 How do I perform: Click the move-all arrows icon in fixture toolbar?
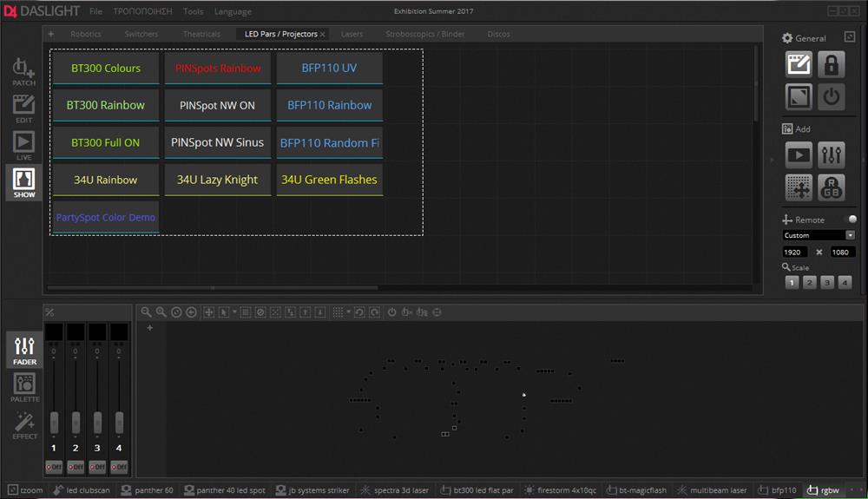click(208, 312)
